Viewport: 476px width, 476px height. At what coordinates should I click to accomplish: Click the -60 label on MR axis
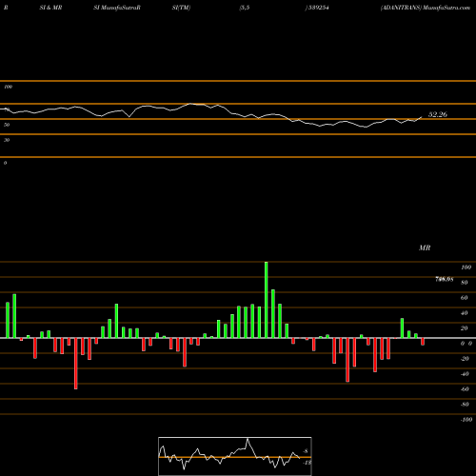[x=465, y=389]
